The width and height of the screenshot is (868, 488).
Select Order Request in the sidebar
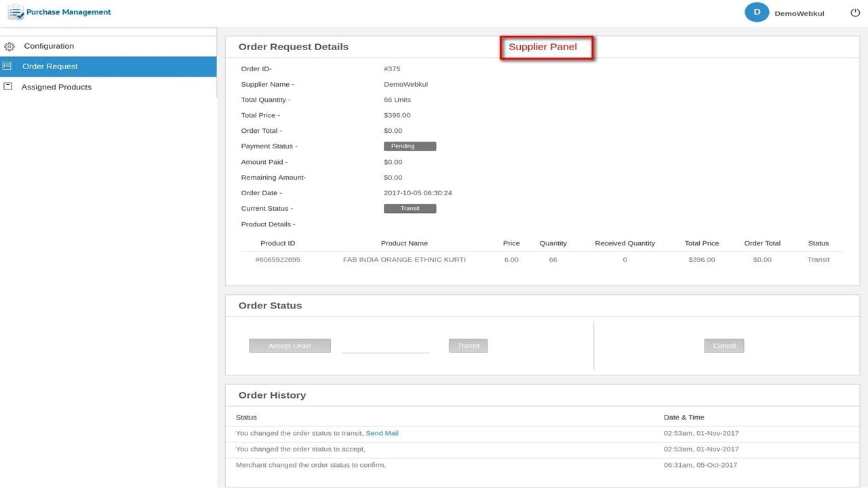(x=108, y=66)
